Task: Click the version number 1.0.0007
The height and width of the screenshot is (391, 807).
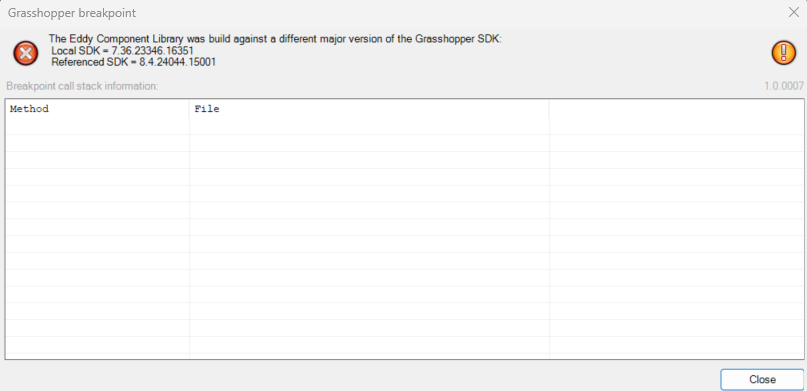Action: pos(784,86)
